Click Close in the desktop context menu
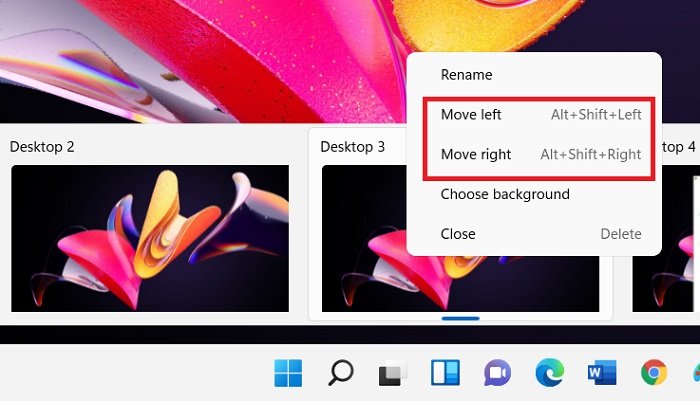Screen dimensions: 700x401 [x=534, y=234]
